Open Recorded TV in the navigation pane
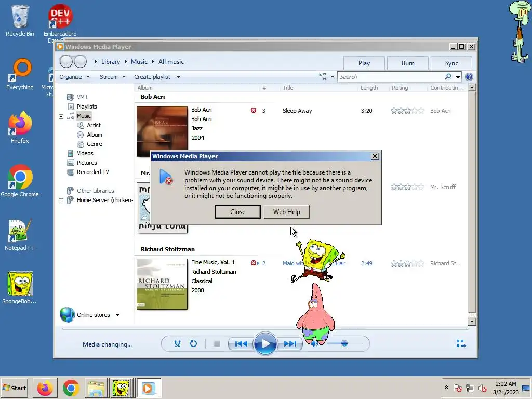Screen dimensions: 532x399 (x=92, y=172)
